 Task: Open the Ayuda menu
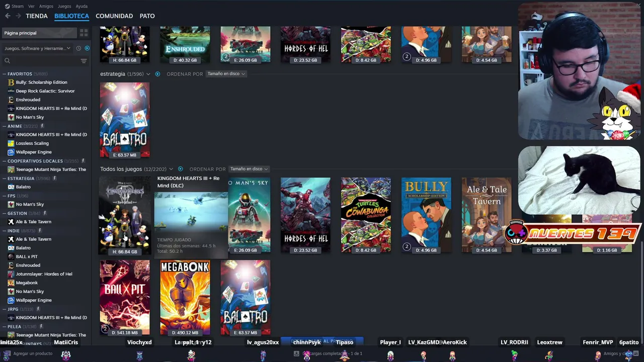click(82, 6)
